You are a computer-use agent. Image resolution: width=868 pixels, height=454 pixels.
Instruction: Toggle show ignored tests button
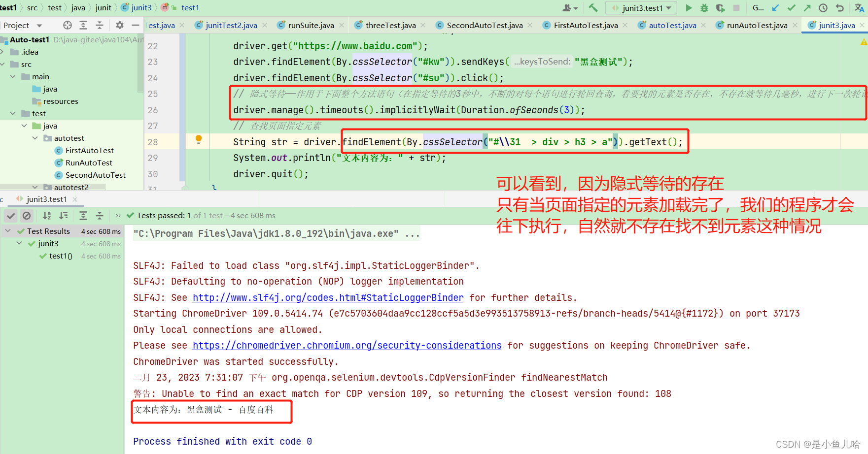pyautogui.click(x=27, y=216)
